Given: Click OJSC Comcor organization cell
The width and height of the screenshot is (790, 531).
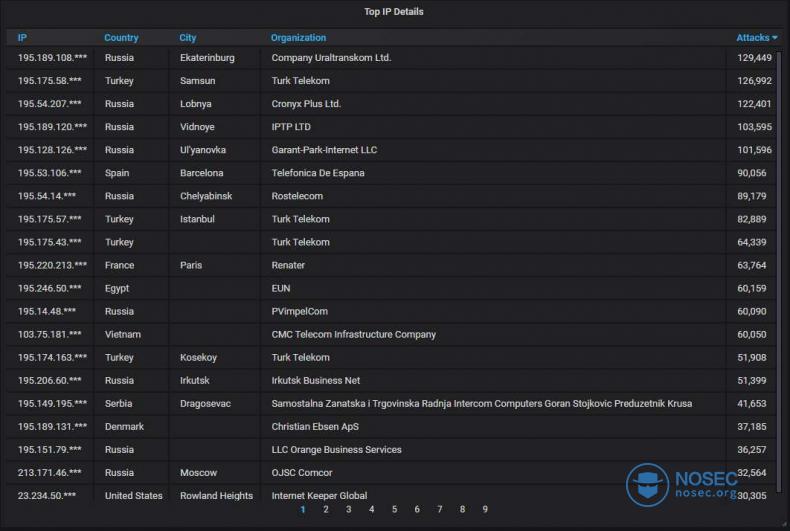Looking at the screenshot, I should (302, 473).
